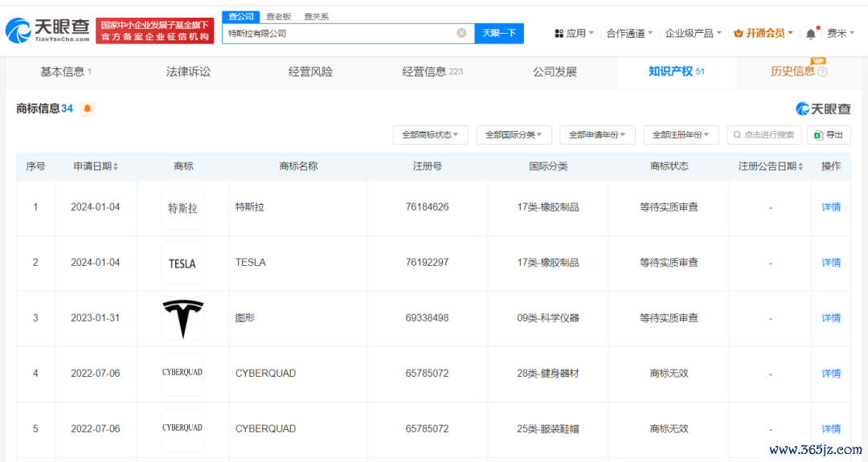The image size is (868, 462).
Task: Open the 历史信息 VIP tab
Action: click(x=798, y=72)
